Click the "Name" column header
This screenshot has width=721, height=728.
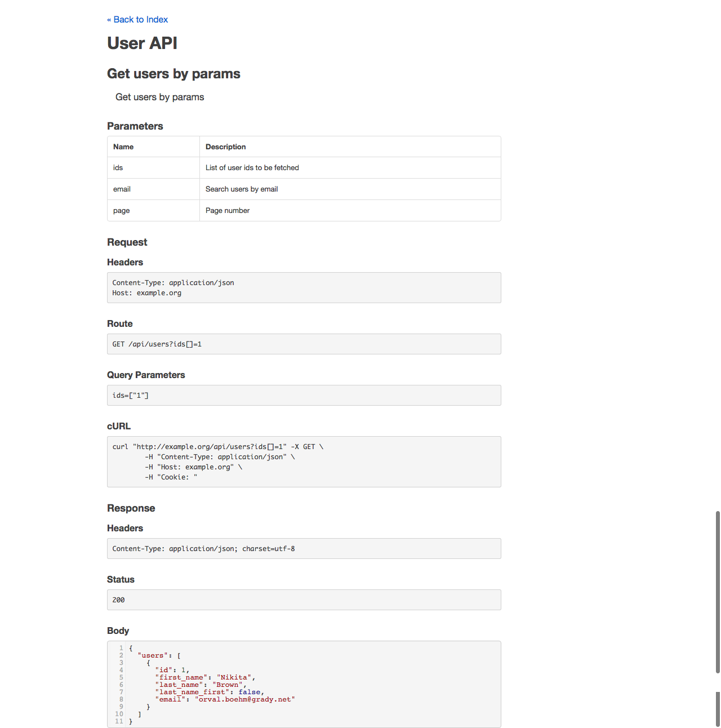click(153, 147)
